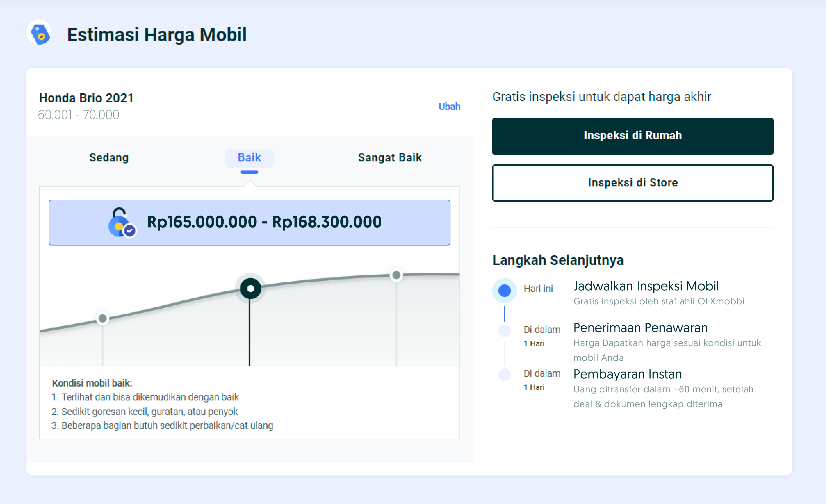Image resolution: width=826 pixels, height=504 pixels.
Task: Click the Pembayaran Instan step circle
Action: coord(504,374)
